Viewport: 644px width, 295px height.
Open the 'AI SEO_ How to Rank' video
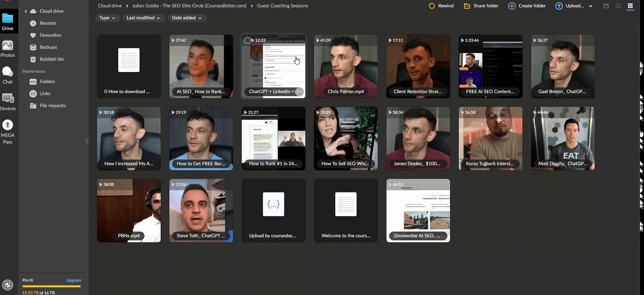point(201,66)
